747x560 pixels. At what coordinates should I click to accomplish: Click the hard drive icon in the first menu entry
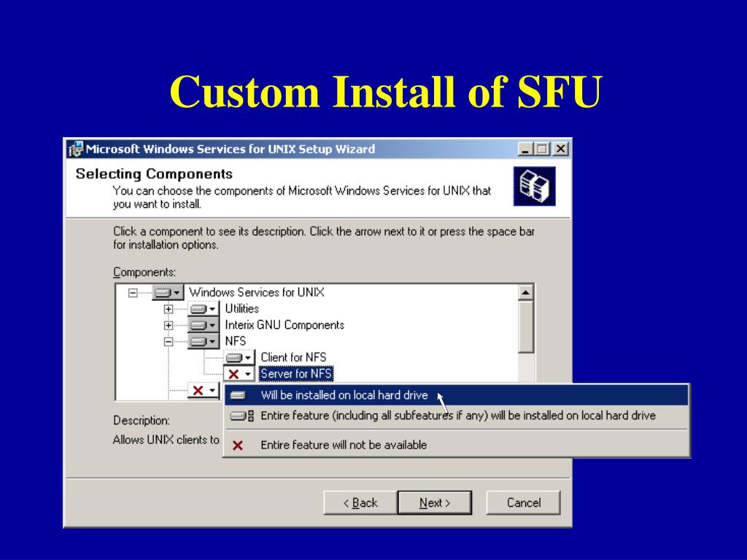[237, 395]
